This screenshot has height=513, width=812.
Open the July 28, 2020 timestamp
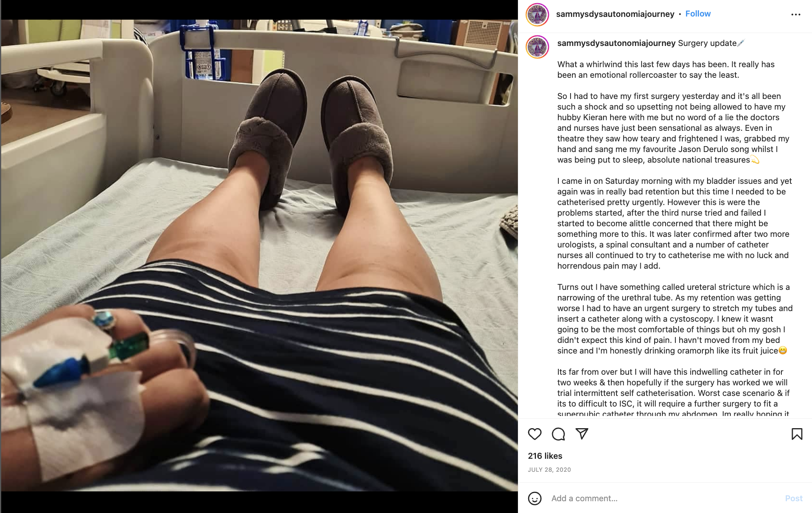(x=549, y=470)
